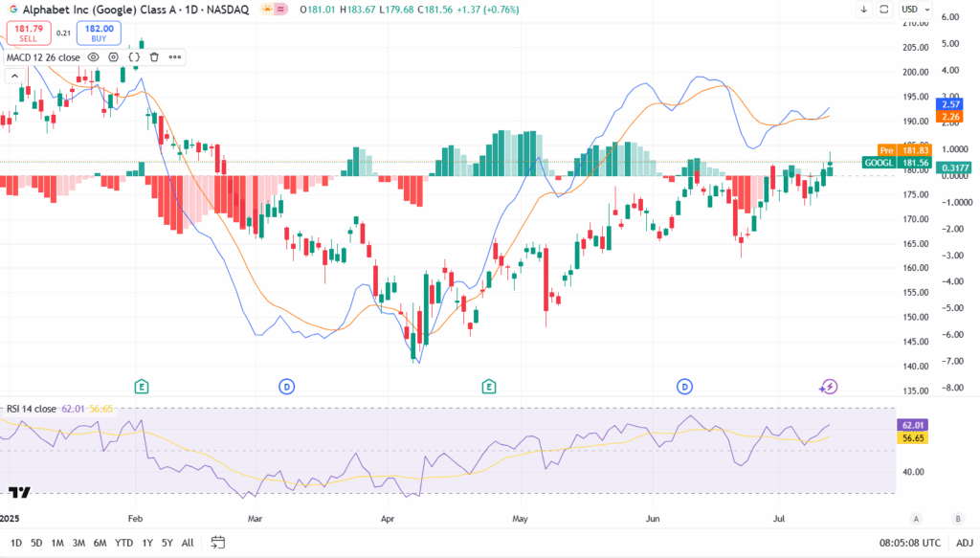Click the orange 2.26 signal value label
The height and width of the screenshot is (558, 980).
pos(950,117)
